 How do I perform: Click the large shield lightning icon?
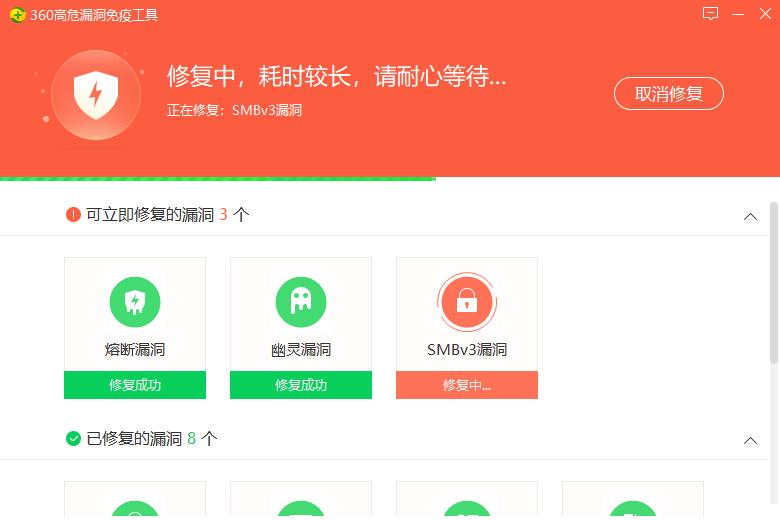pos(96,95)
